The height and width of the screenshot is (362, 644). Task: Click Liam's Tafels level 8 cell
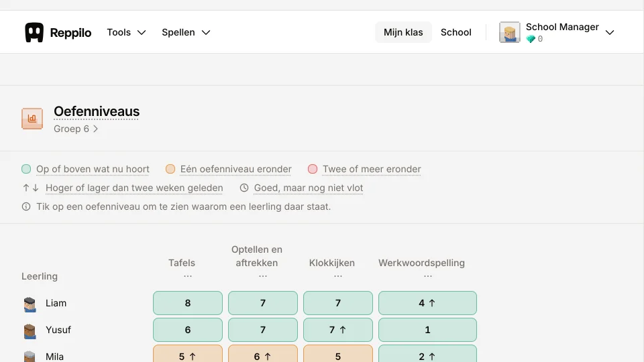[188, 303]
